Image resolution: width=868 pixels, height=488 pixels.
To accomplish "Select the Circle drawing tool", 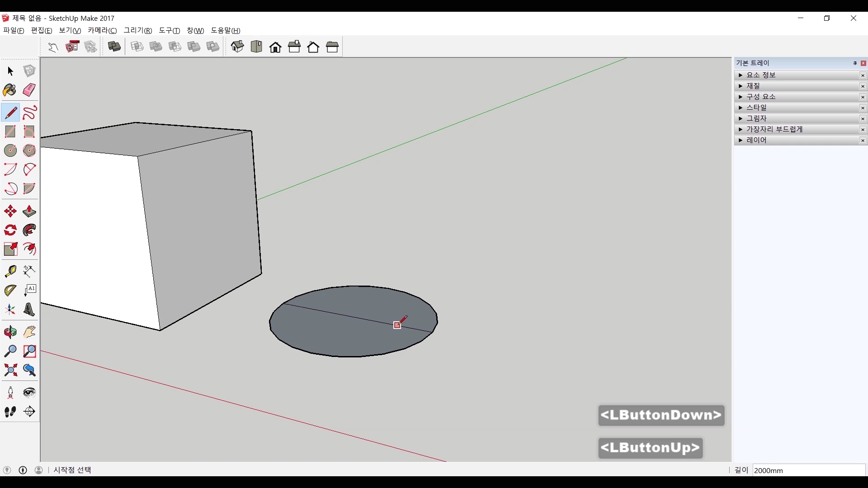I will (x=10, y=150).
